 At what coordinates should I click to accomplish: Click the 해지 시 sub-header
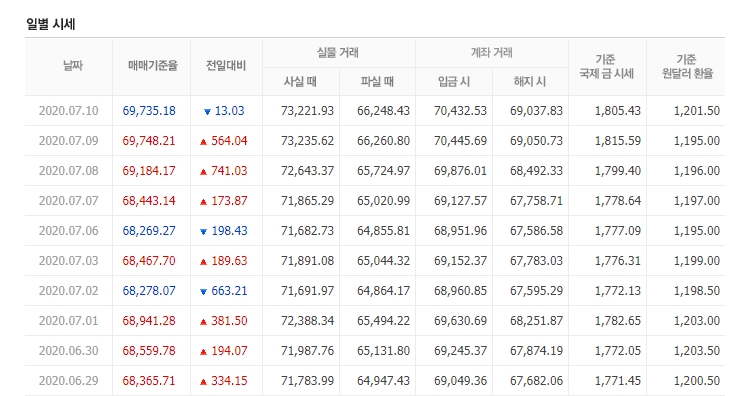pos(530,82)
